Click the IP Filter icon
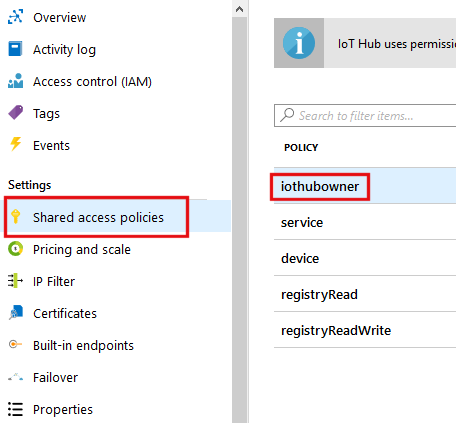This screenshot has width=456, height=423. click(x=15, y=281)
